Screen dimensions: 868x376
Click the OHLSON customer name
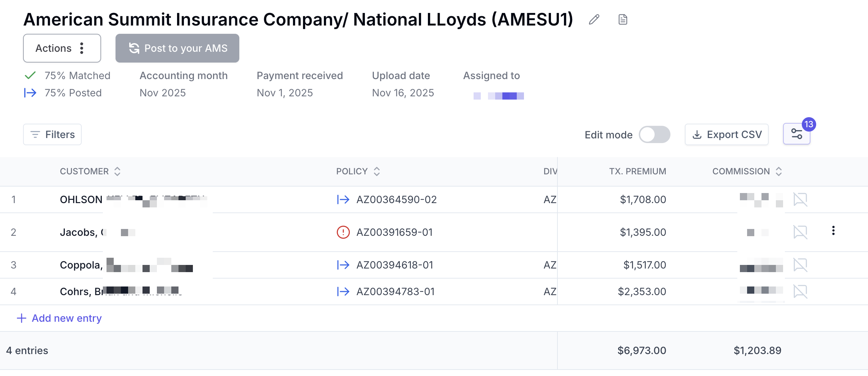pos(134,200)
